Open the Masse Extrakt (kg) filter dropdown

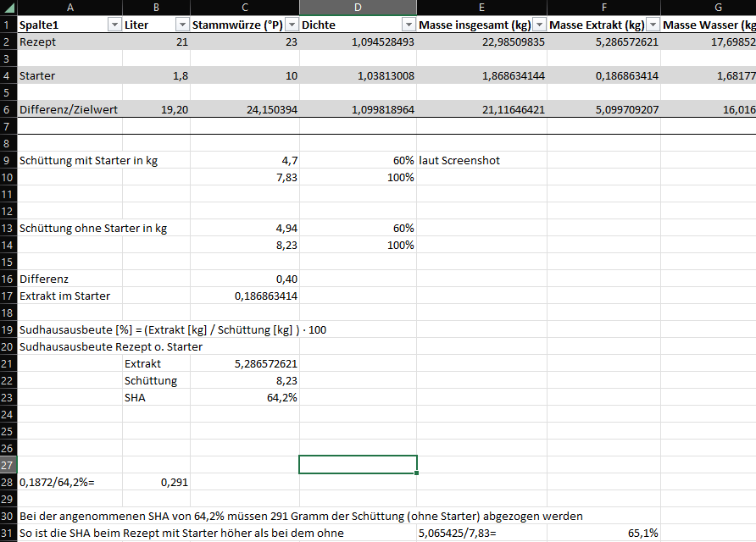653,25
